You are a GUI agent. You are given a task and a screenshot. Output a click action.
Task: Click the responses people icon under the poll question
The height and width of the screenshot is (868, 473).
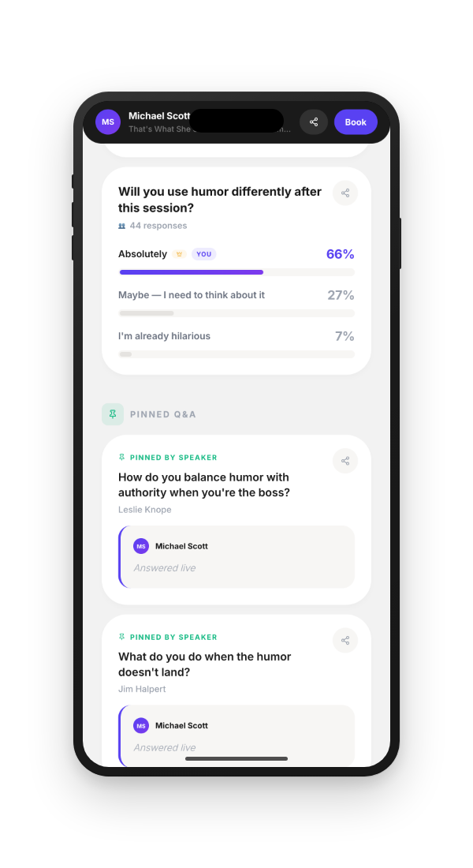pos(123,226)
